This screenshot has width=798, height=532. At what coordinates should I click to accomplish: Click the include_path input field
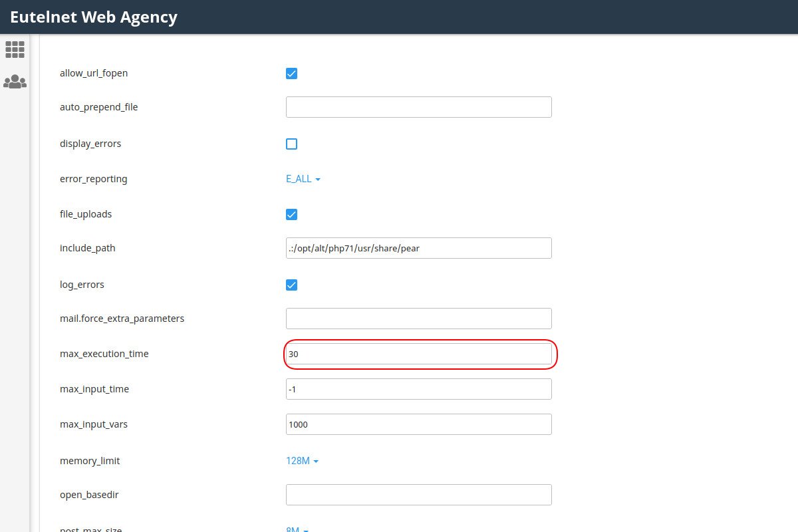419,248
